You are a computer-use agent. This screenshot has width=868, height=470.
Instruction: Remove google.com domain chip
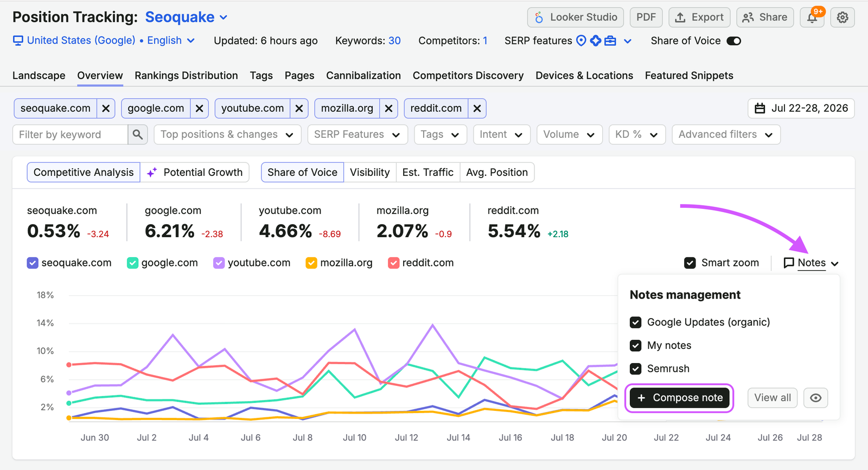[x=200, y=109]
